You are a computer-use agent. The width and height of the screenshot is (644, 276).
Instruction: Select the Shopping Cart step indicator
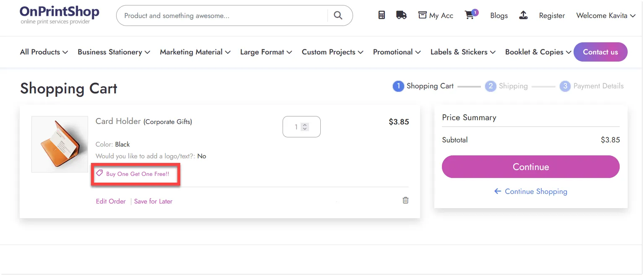(x=423, y=86)
